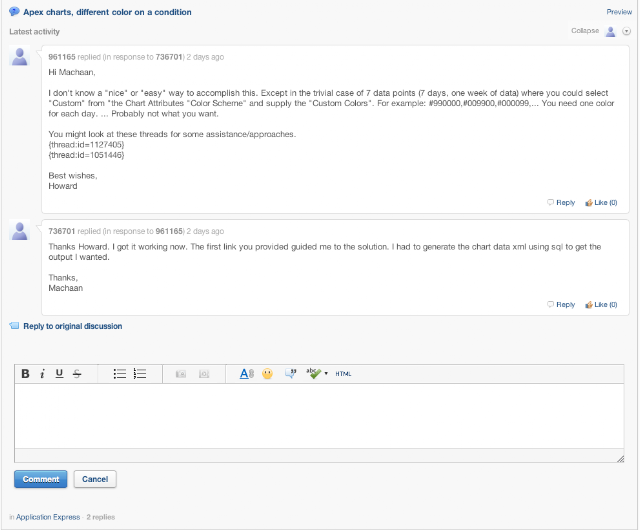
Task: Open the round dropdown next to Collapse
Action: pos(627,31)
